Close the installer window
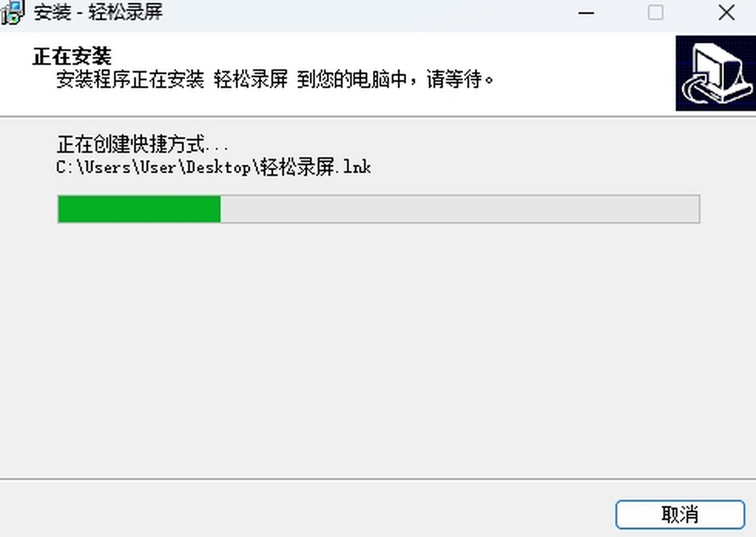Image resolution: width=756 pixels, height=537 pixels. (x=726, y=13)
